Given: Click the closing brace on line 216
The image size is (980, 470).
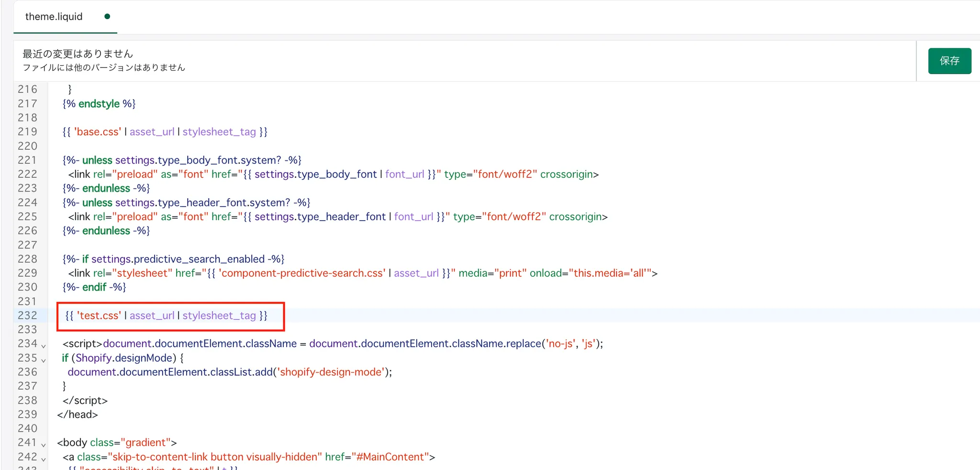Looking at the screenshot, I should point(70,89).
